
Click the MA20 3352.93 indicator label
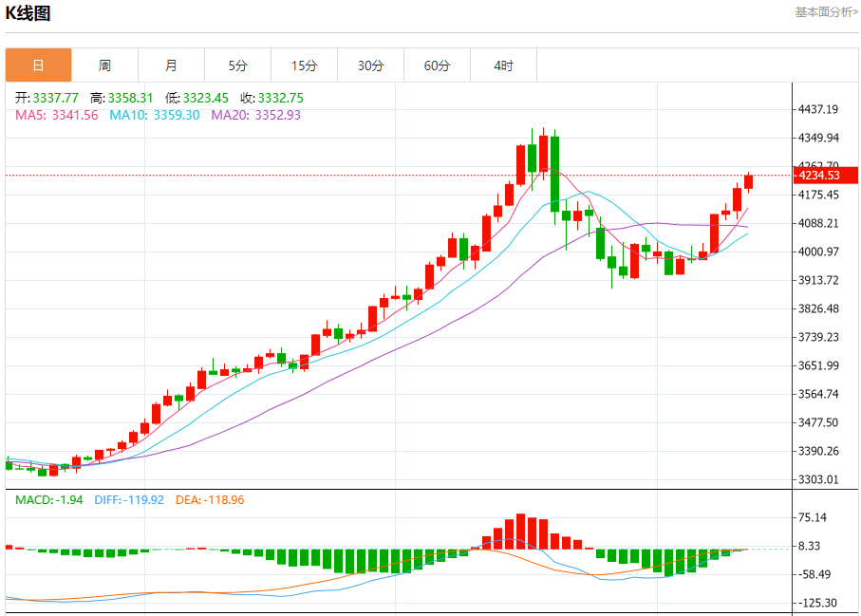pyautogui.click(x=255, y=115)
